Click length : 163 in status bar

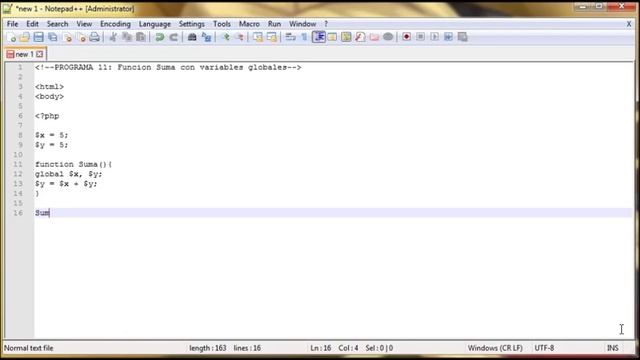click(x=208, y=348)
